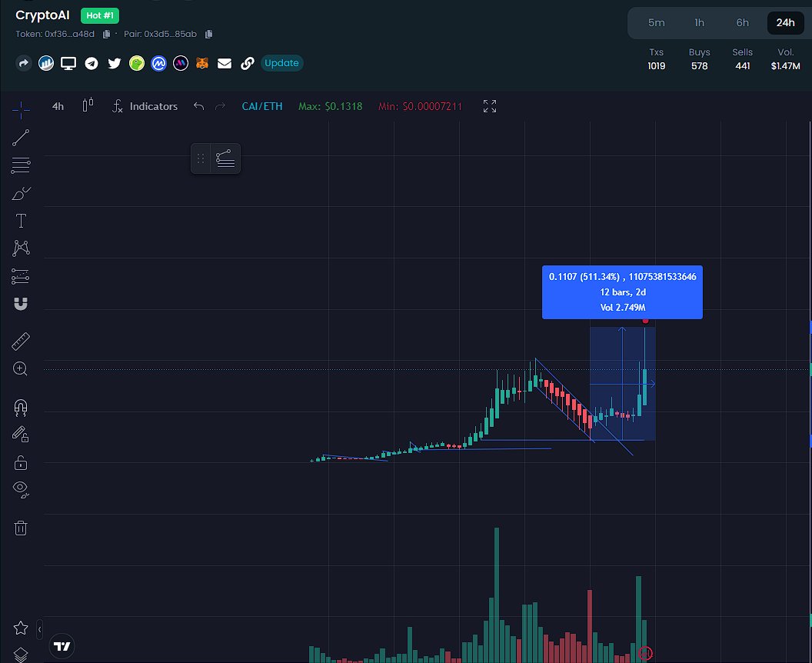Screen dimensions: 812x663
Task: Open the object tree layers icon
Action: [x=21, y=655]
